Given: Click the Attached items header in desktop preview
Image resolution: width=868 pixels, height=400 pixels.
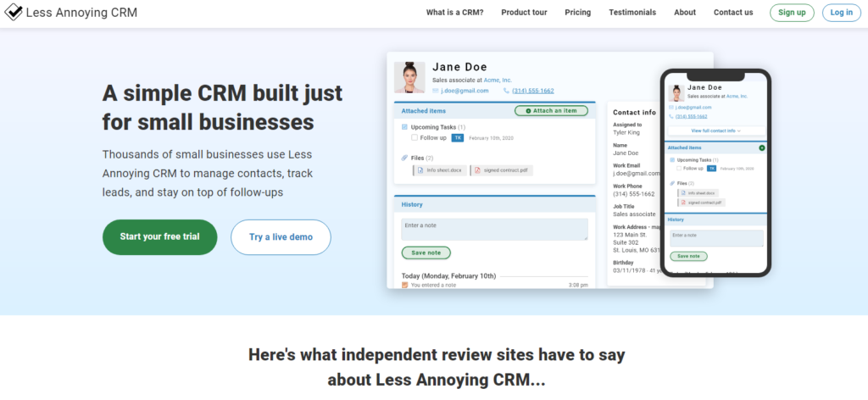Looking at the screenshot, I should point(424,111).
